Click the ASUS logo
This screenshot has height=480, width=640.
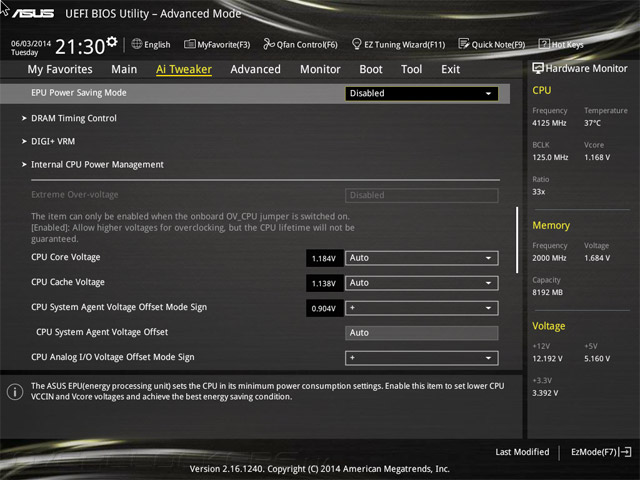tap(33, 14)
